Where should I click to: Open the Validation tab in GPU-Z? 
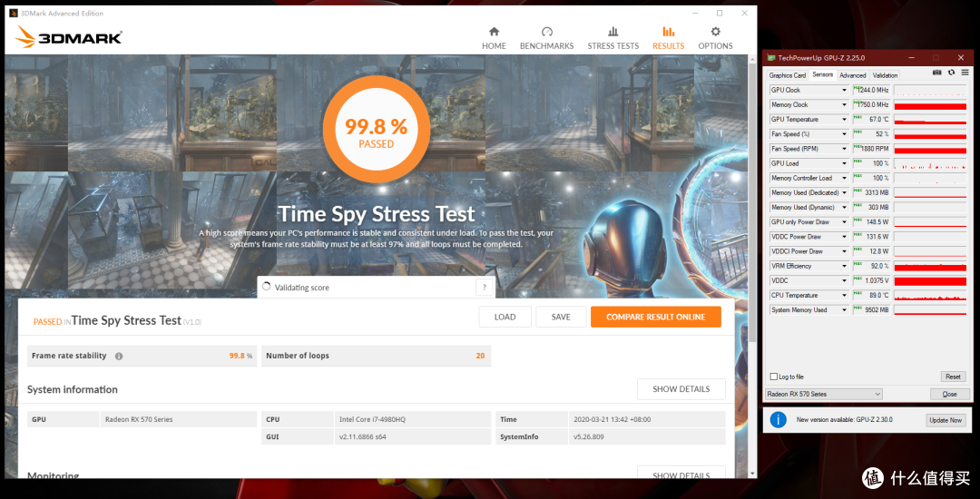point(885,75)
